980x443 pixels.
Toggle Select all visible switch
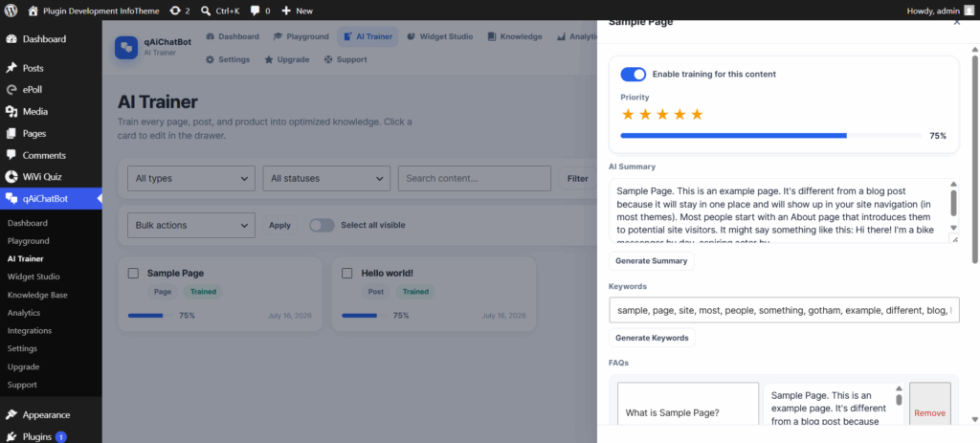322,226
